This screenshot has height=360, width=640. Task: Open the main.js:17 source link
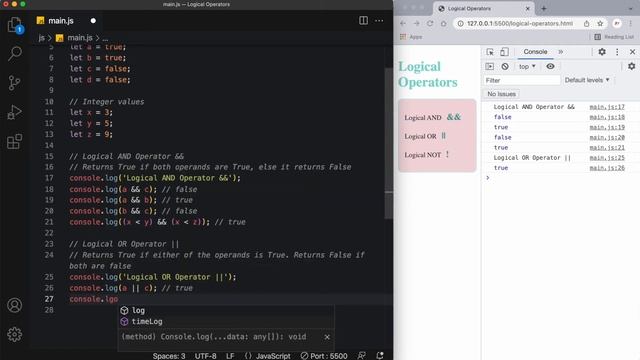(x=607, y=107)
